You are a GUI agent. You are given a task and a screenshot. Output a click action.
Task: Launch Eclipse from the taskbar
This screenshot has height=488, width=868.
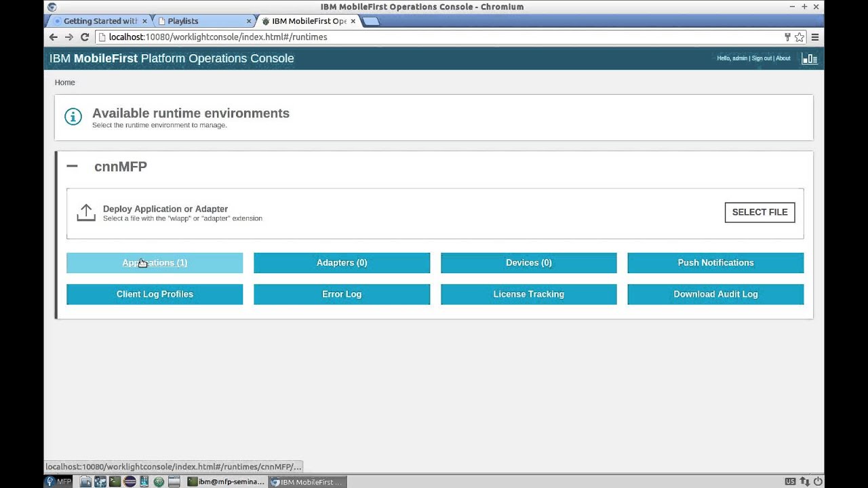click(130, 482)
